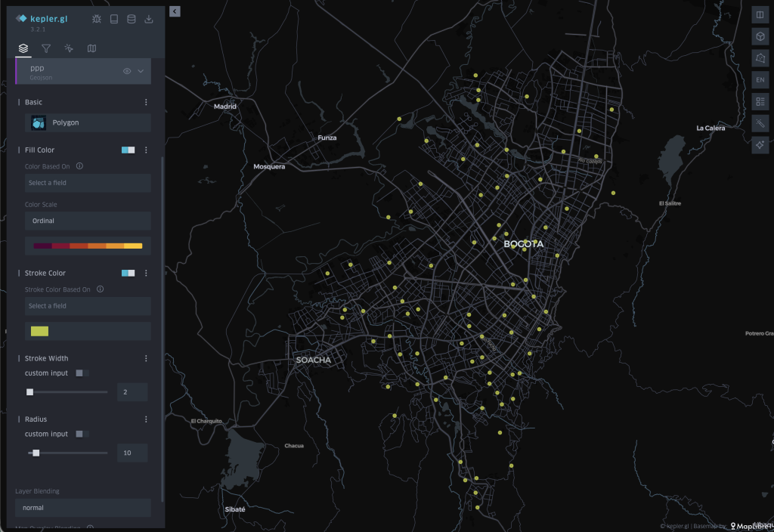Image resolution: width=774 pixels, height=532 pixels.
Task: Open the Filters panel tab
Action: click(x=46, y=48)
